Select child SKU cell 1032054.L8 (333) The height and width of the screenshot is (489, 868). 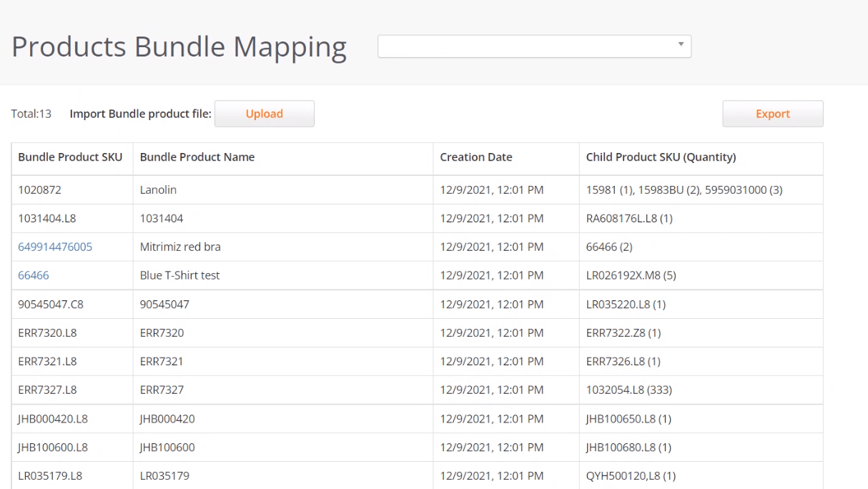tap(701, 390)
